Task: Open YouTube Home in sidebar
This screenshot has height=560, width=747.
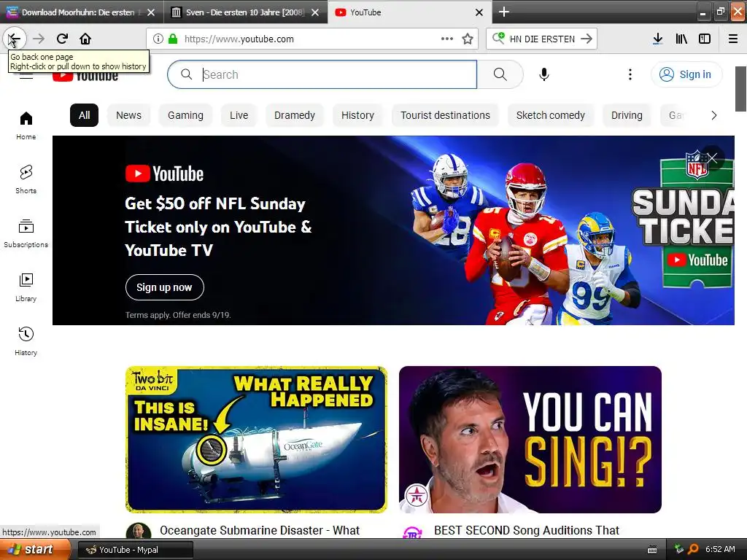Action: pos(26,125)
